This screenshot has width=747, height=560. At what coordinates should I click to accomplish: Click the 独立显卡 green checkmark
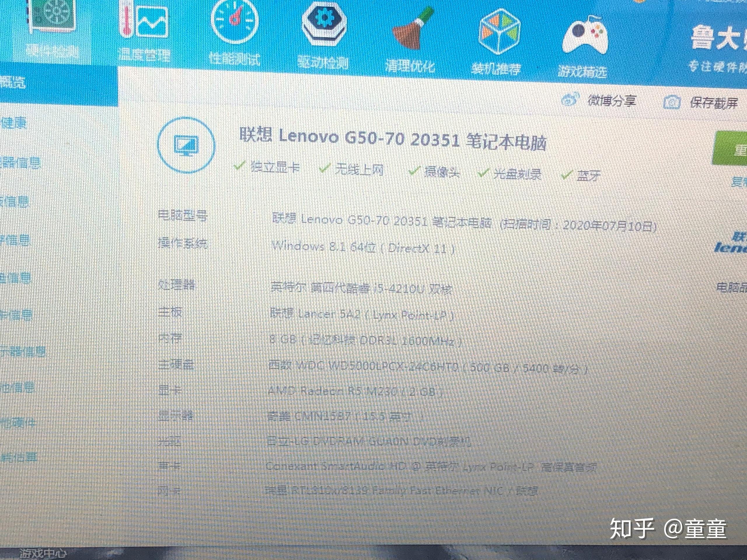[x=240, y=165]
